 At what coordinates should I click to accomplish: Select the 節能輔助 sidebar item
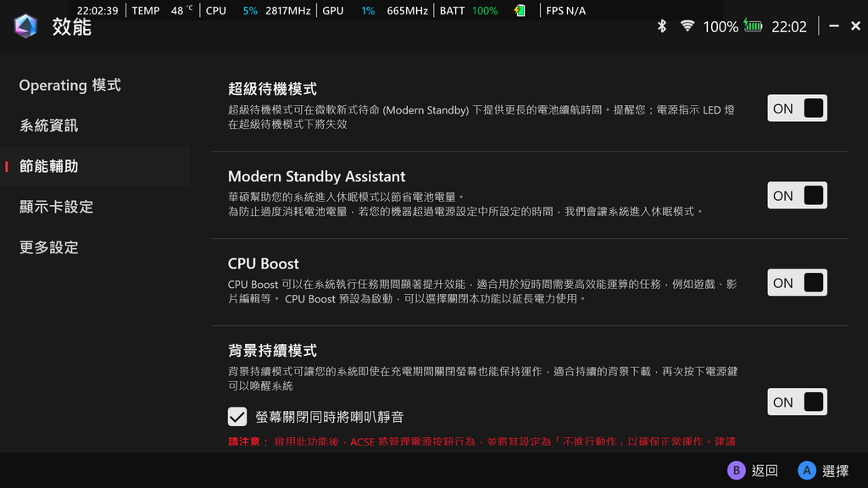click(x=49, y=166)
